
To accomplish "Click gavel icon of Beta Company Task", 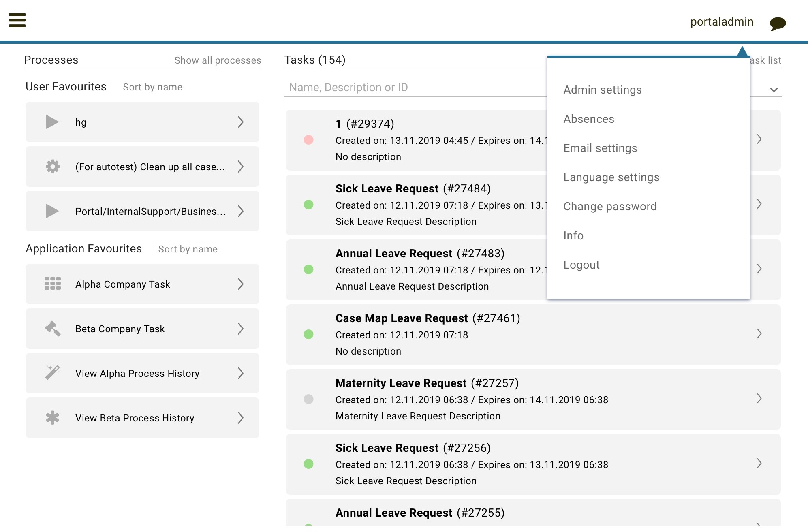I will (52, 328).
